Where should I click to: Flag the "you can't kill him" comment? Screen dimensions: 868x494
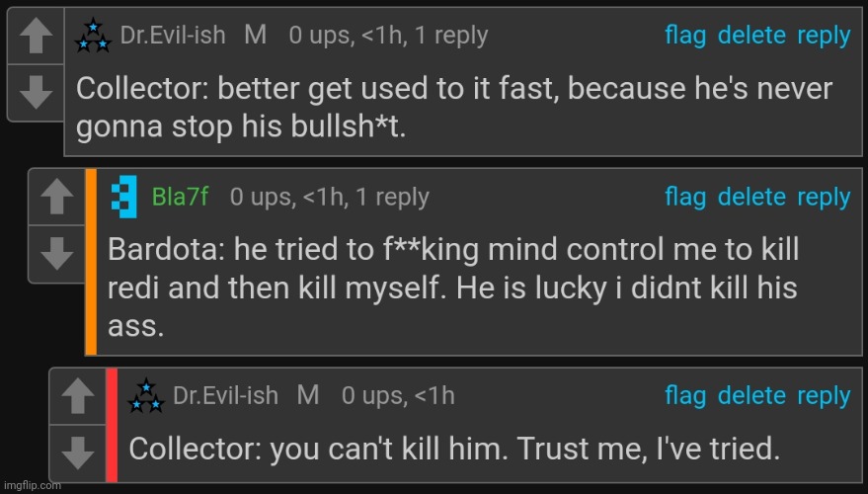click(x=685, y=396)
